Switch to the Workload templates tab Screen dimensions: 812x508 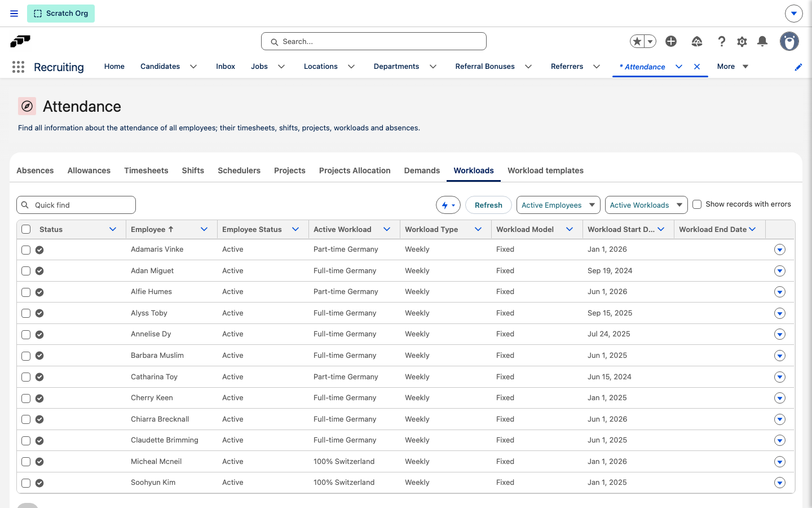(545, 170)
